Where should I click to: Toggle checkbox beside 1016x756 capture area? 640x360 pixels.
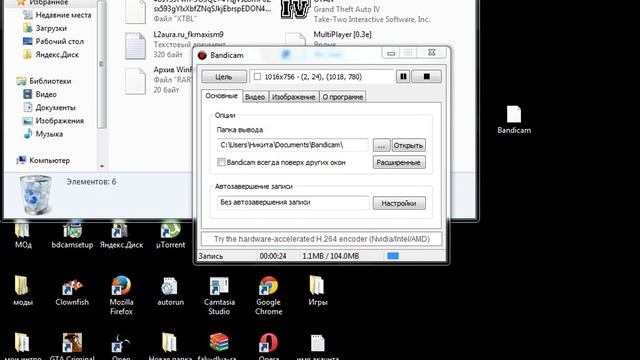pos(257,77)
